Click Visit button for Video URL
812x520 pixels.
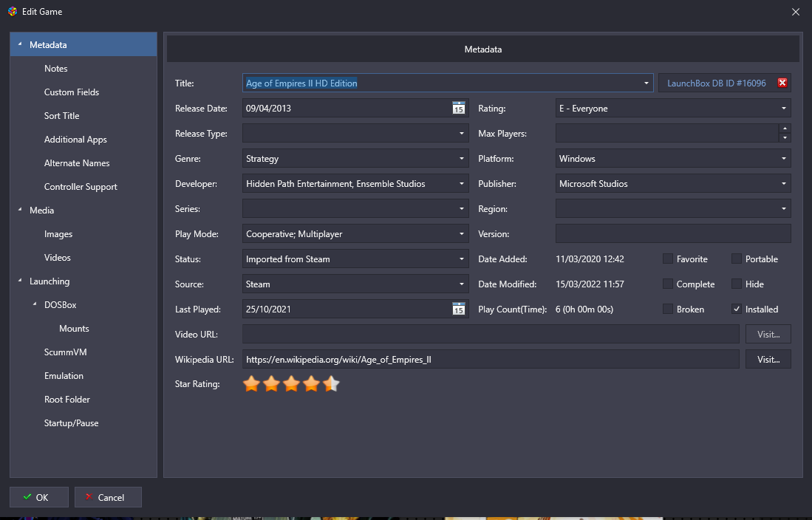pyautogui.click(x=768, y=334)
